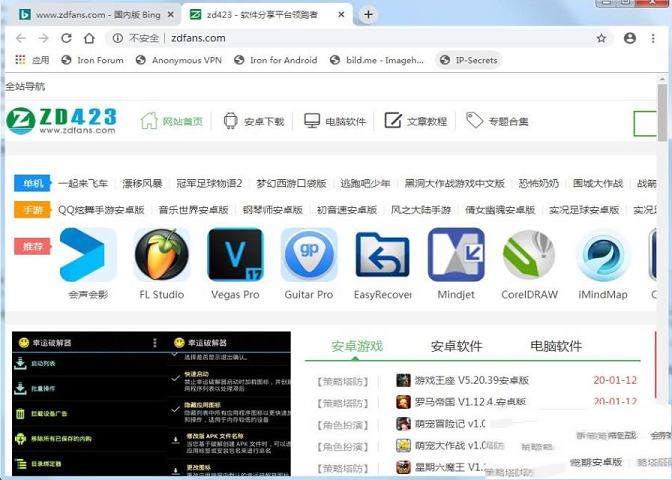Reload the page with the refresh icon
Screen dimensions: 672x480
pyautogui.click(x=66, y=38)
